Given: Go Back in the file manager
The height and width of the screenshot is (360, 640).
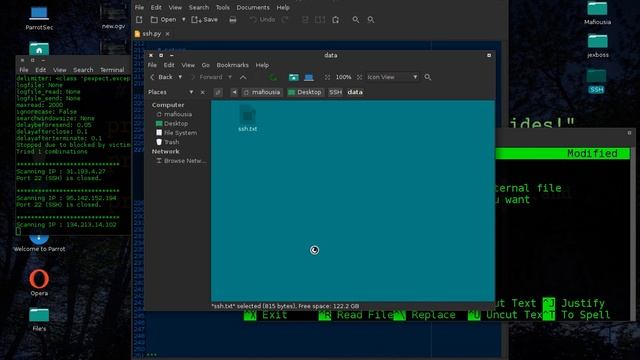Looking at the screenshot, I should [162, 77].
